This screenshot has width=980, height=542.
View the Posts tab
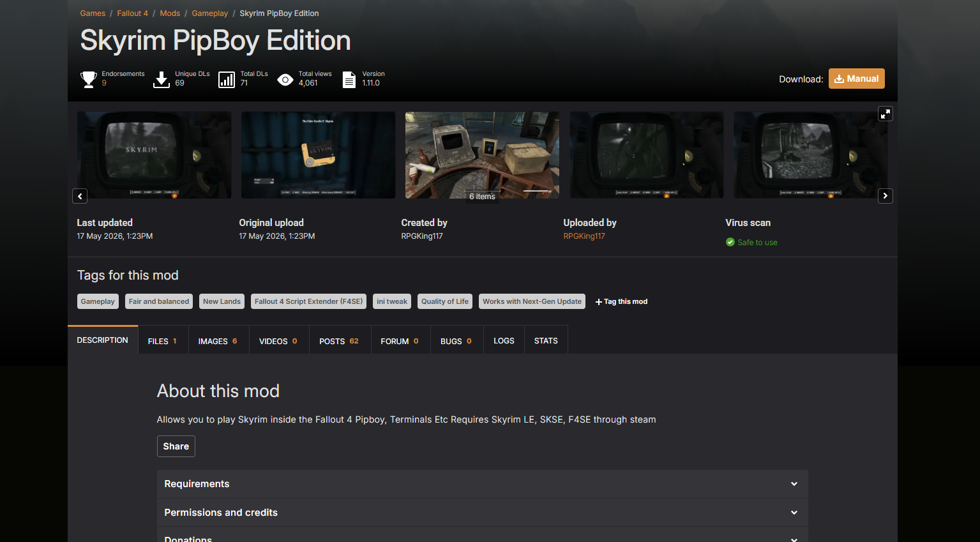point(340,341)
